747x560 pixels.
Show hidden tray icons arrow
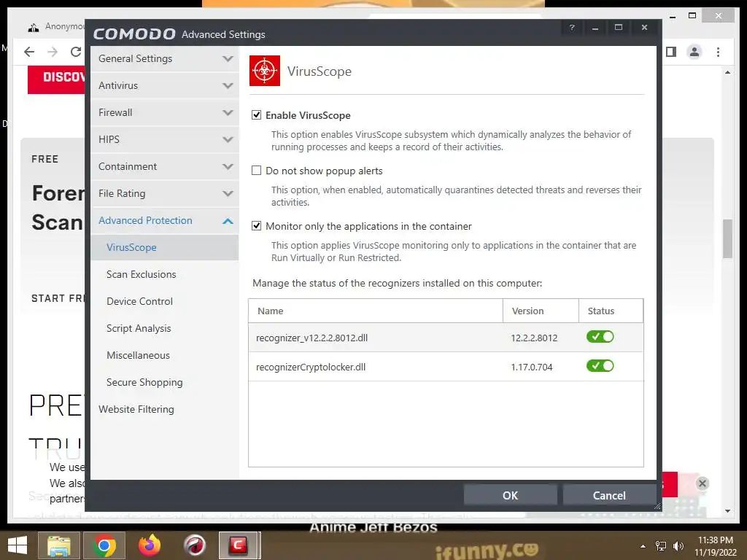click(643, 546)
